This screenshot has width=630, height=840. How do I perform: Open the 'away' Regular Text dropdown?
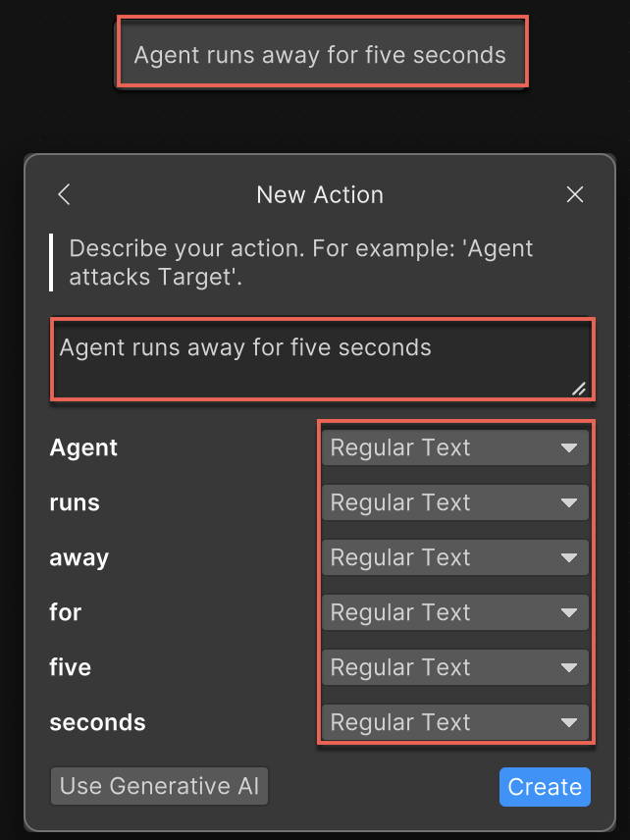pyautogui.click(x=454, y=558)
